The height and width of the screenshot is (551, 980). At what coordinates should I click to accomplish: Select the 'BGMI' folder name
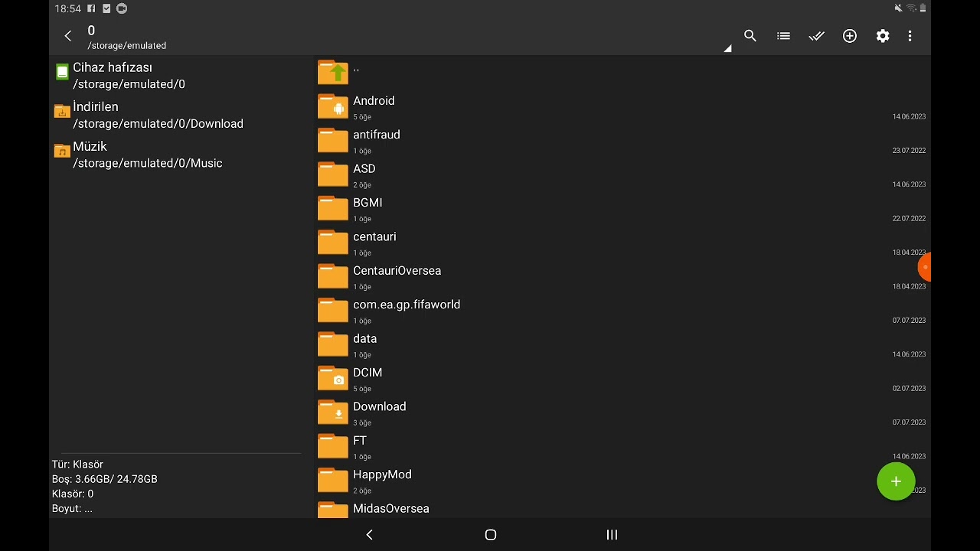(x=367, y=202)
